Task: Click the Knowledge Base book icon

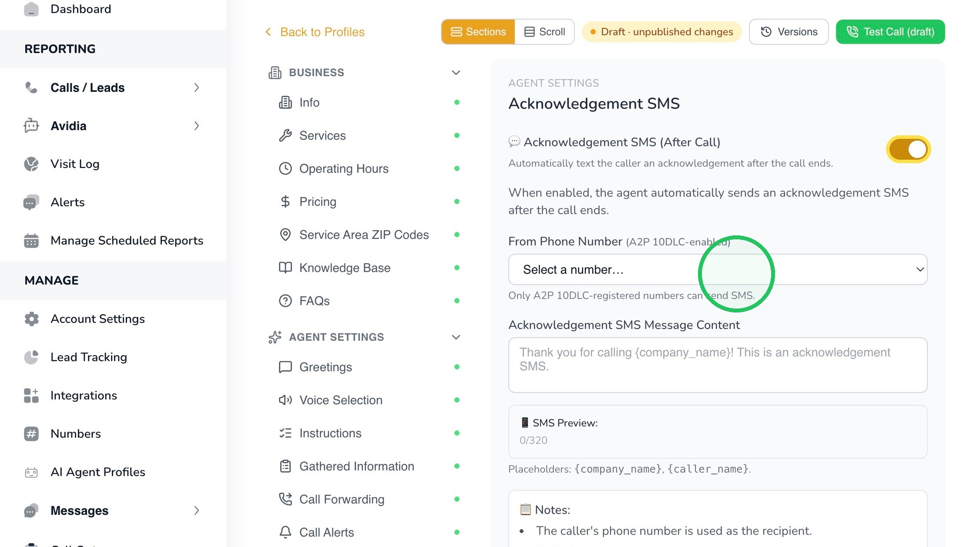Action: point(285,268)
